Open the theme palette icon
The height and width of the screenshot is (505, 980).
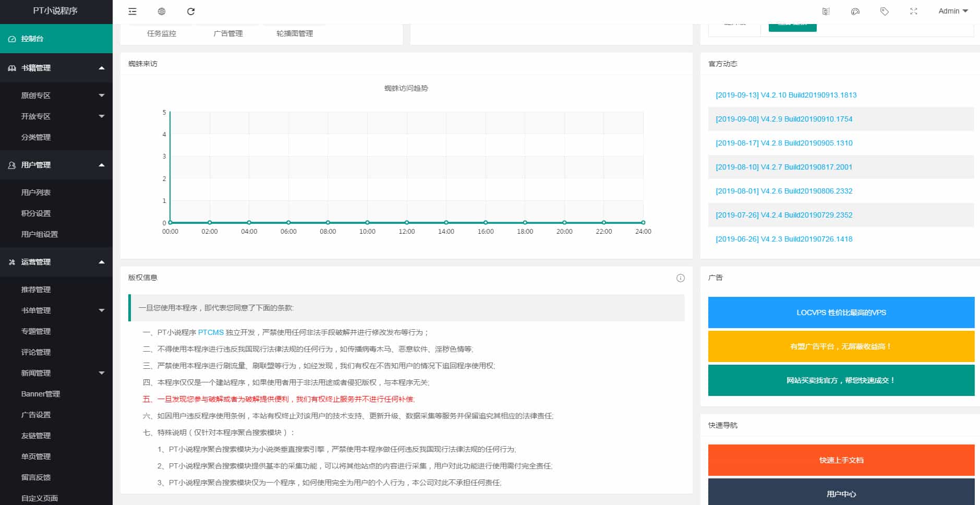click(x=855, y=11)
